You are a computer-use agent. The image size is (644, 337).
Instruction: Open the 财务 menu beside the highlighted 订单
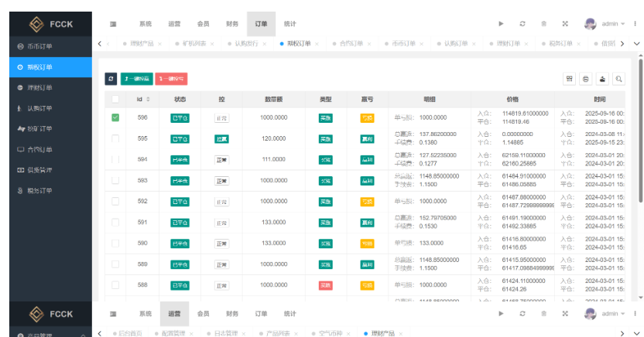[232, 24]
